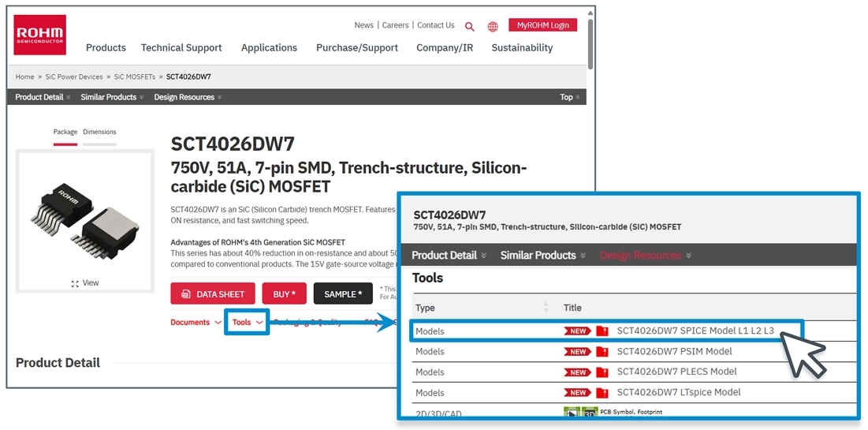Screen dimensions: 868x430
Task: Click the PCB Symbol, Footprint text link
Action: 631,412
